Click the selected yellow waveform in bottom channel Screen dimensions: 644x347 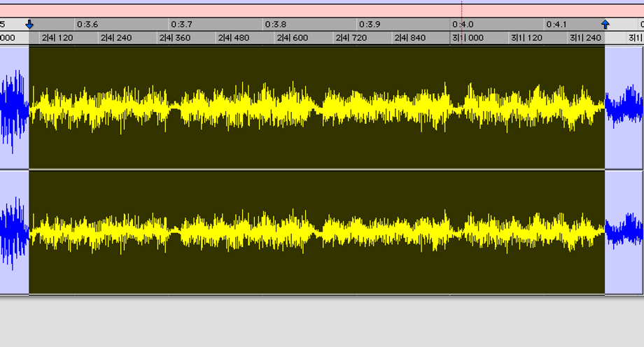(x=315, y=231)
